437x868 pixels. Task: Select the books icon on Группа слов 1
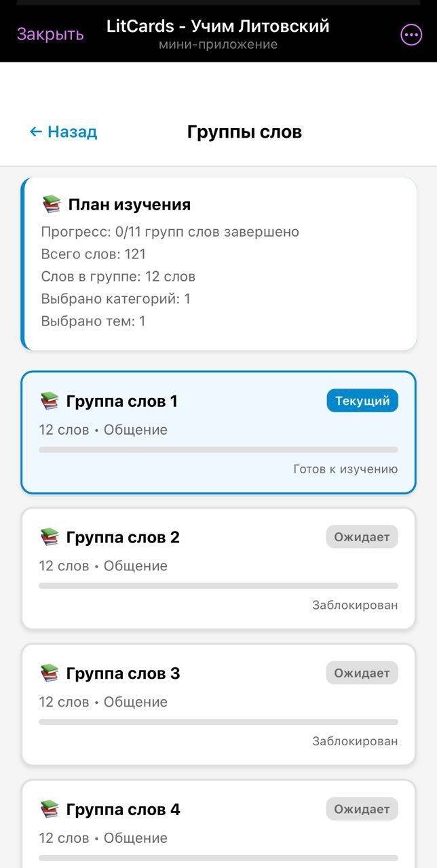pos(49,400)
